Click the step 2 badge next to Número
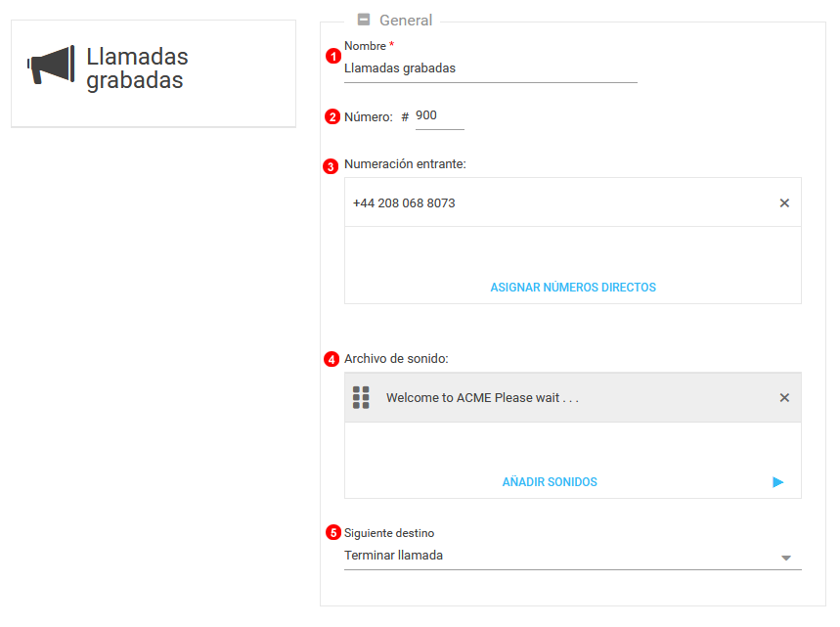Screen dimensions: 840x627 (332, 116)
